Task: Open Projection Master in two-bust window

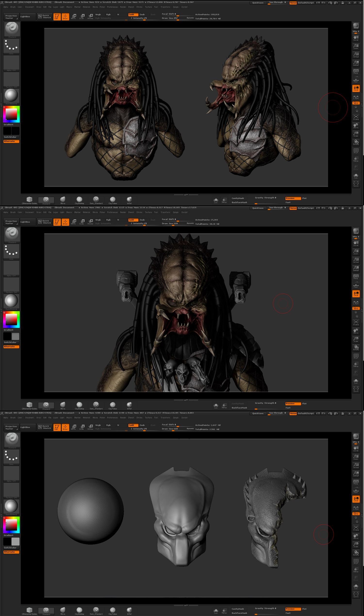Action: [11, 17]
